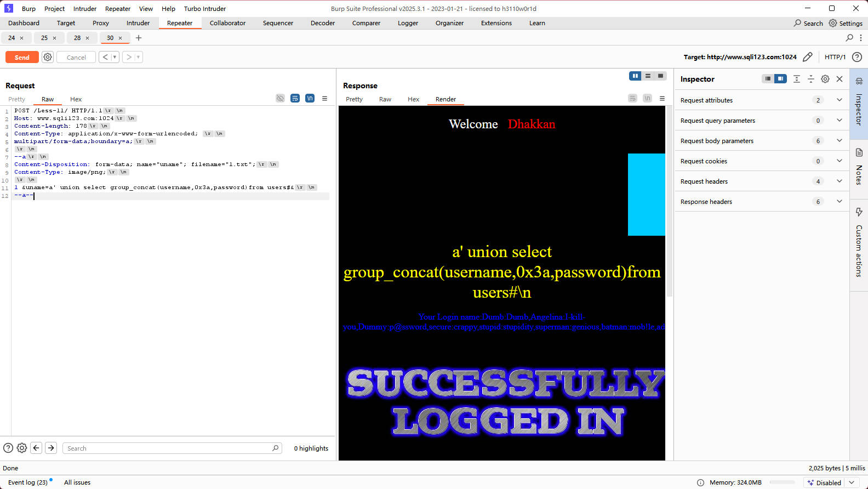This screenshot has width=868, height=489.
Task: Go back in request history
Action: point(105,57)
